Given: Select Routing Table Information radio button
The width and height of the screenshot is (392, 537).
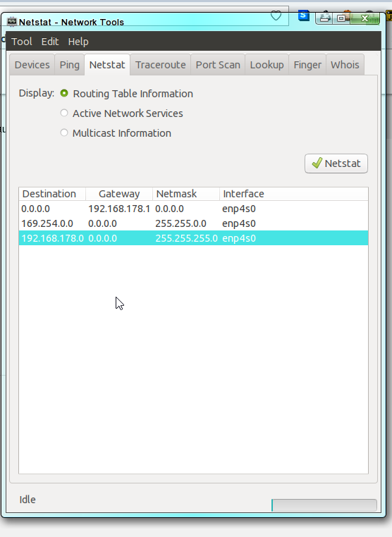Looking at the screenshot, I should (x=64, y=93).
